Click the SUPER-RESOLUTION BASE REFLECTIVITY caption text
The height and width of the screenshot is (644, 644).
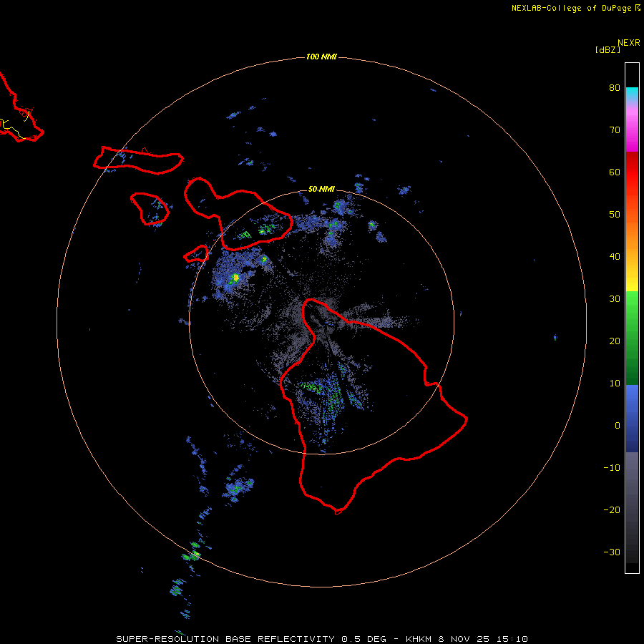[225, 639]
